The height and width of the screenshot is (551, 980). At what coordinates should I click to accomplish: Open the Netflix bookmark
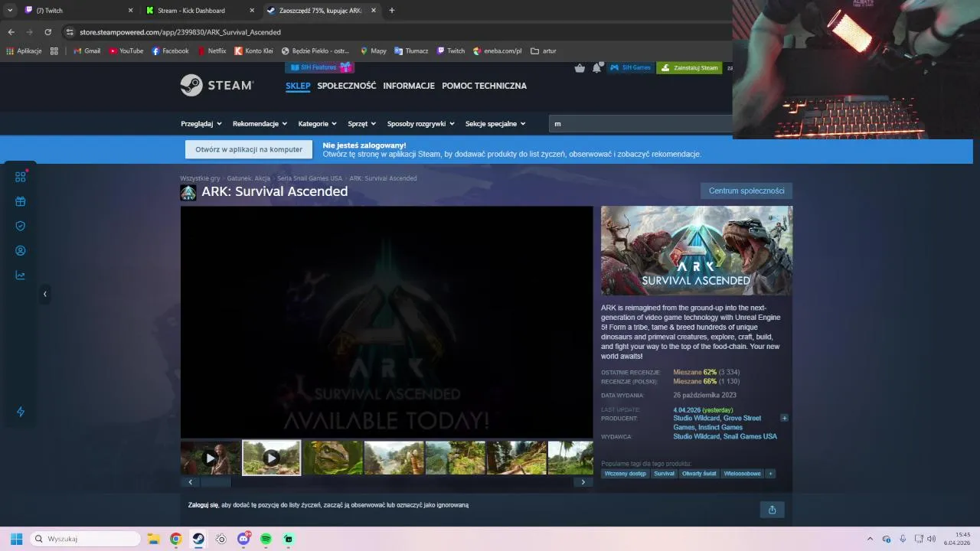(x=212, y=51)
